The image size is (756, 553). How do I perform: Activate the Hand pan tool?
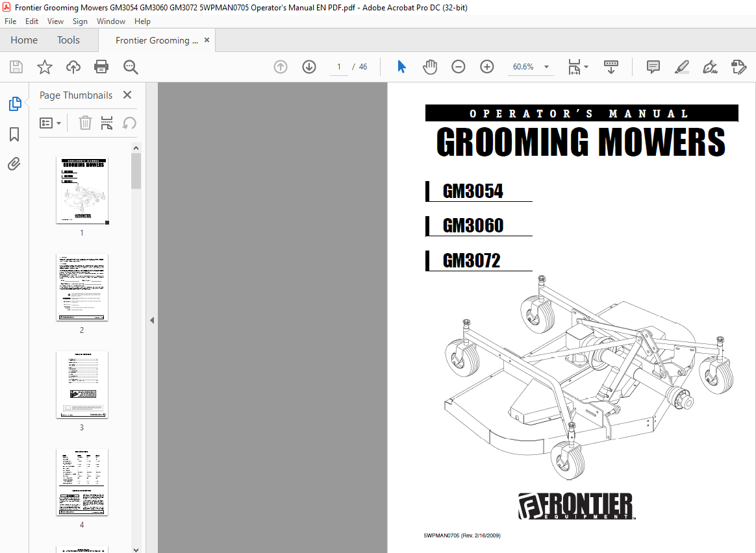tap(429, 67)
